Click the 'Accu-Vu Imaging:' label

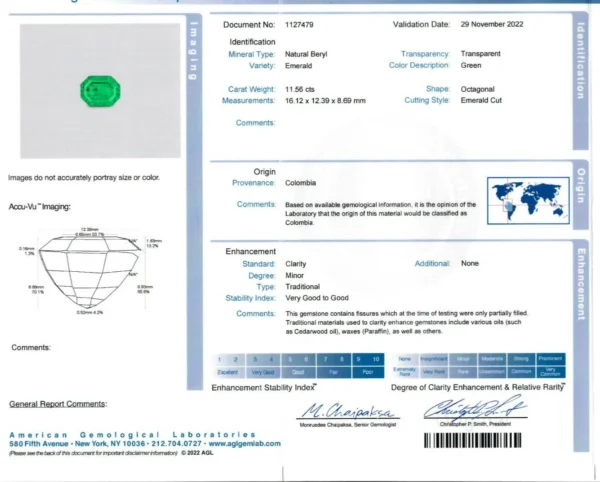[40, 207]
